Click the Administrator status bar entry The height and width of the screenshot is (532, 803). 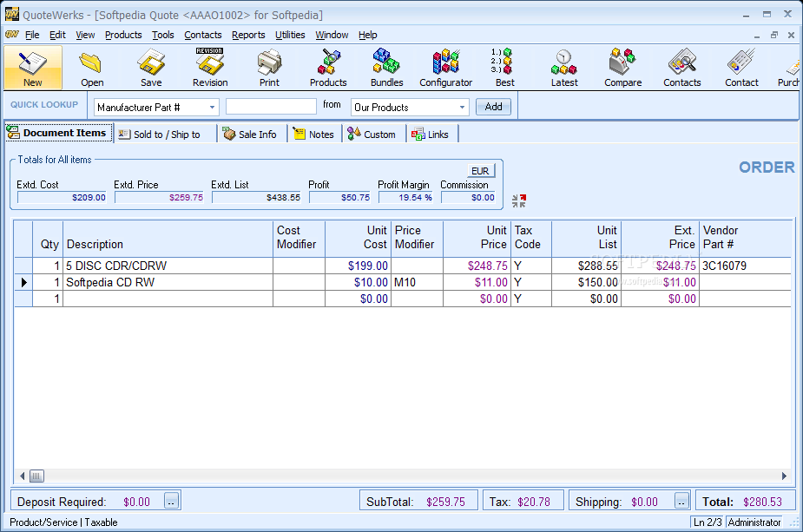click(x=754, y=522)
